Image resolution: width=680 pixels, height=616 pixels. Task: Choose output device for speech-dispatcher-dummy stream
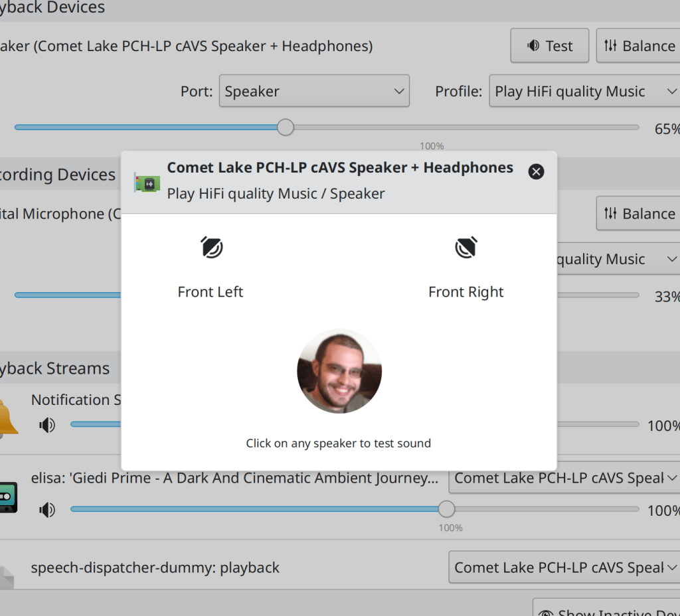(x=564, y=568)
